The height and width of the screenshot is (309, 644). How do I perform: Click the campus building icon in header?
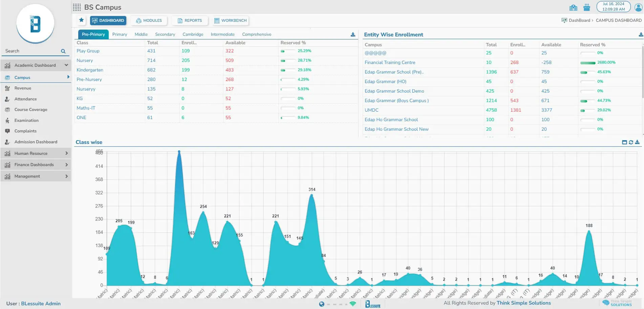[x=573, y=7]
